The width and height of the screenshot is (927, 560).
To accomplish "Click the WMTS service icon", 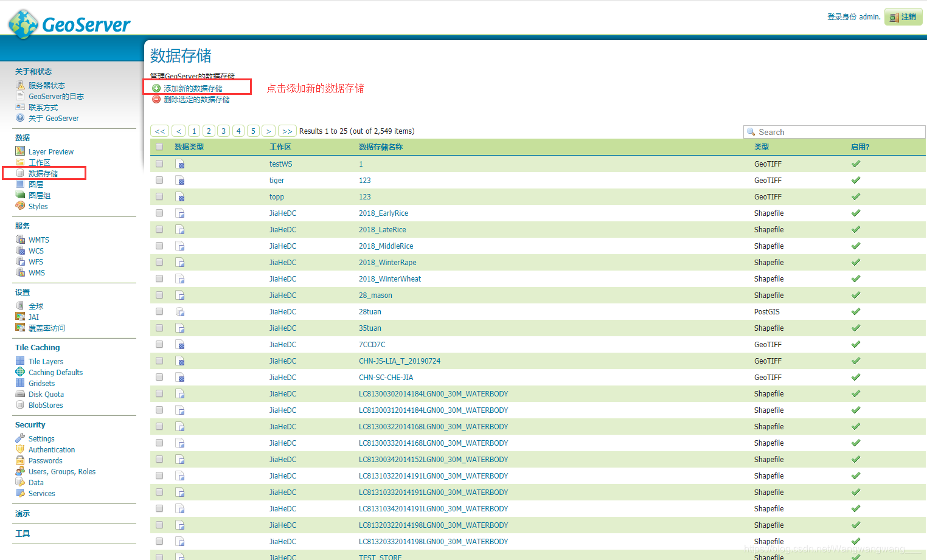I will (x=20, y=240).
